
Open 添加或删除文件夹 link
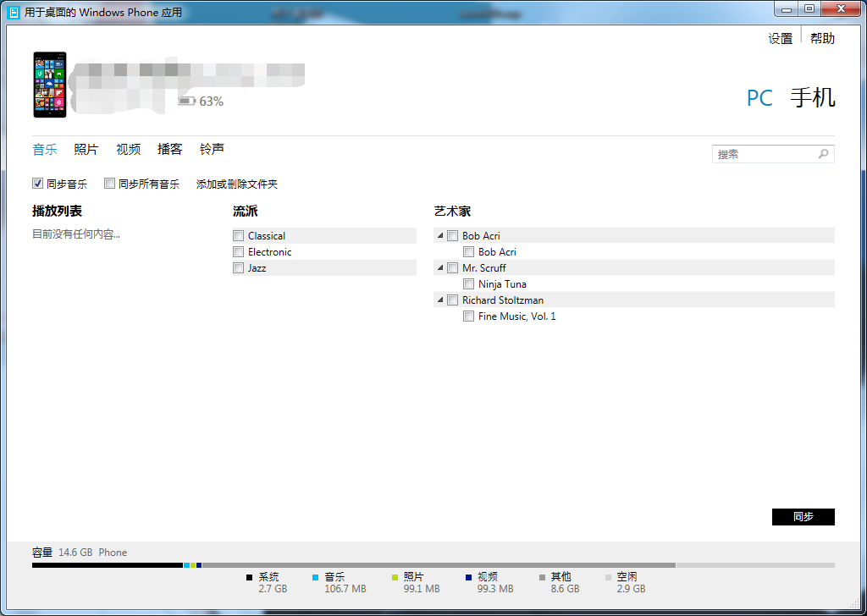237,184
